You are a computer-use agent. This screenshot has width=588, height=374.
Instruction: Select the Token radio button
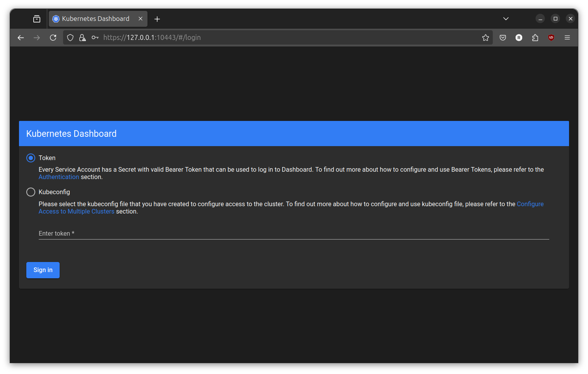point(31,158)
